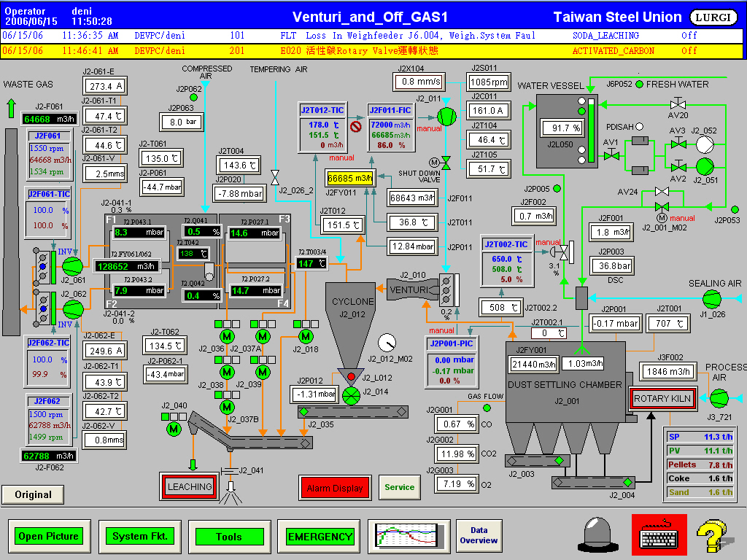Click the J2_062 waste gas fan symbol
The width and height of the screenshot is (747, 560).
(73, 309)
